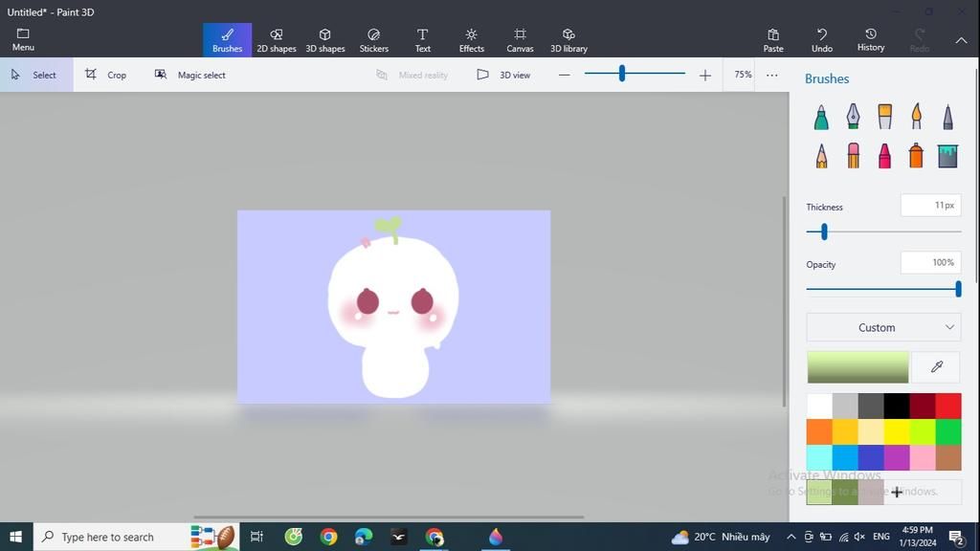Click the taskbar search box
Screen dimensions: 980x551
136,537
